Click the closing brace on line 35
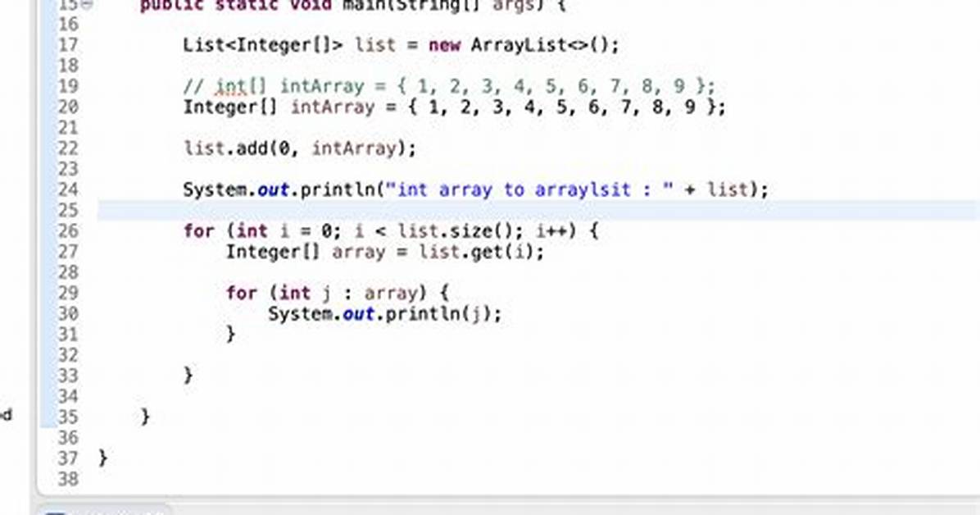This screenshot has width=980, height=515. click(x=145, y=417)
